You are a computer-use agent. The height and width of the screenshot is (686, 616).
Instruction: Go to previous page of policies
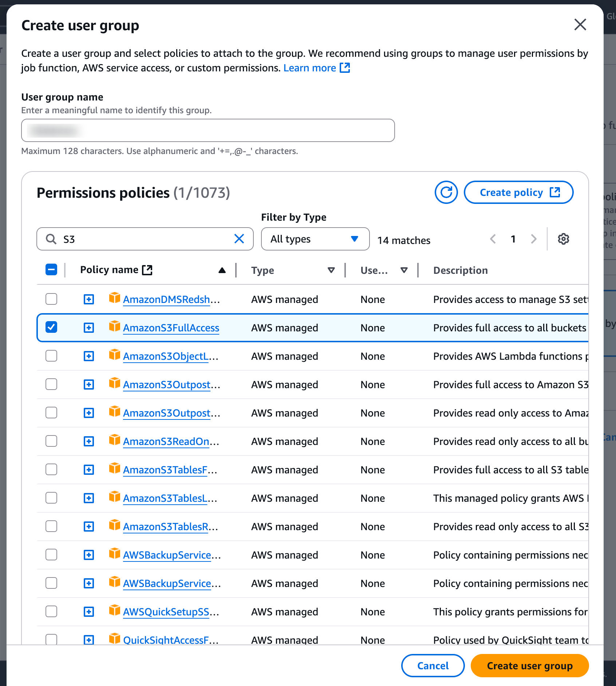pos(493,239)
